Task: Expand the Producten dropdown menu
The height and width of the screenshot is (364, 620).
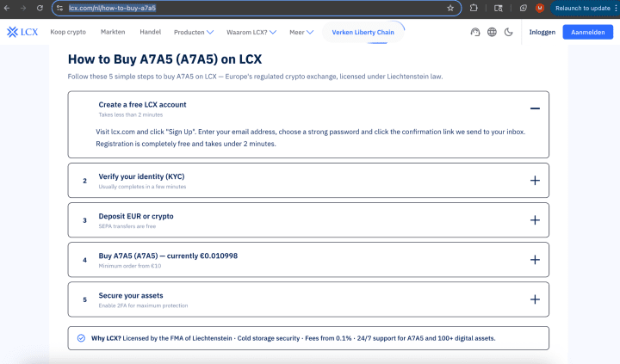Action: [194, 32]
